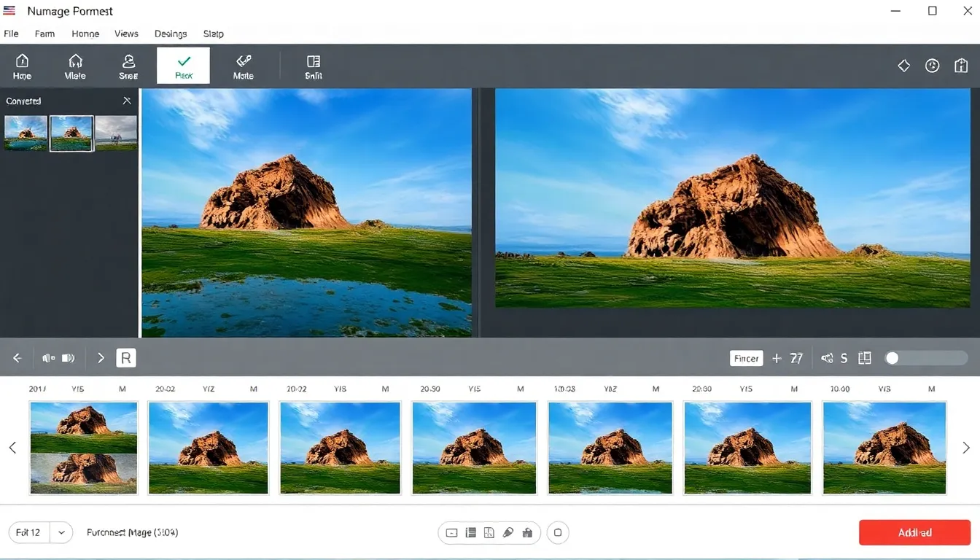Select the Home icon in the toolbar
The height and width of the screenshot is (560, 980).
[x=22, y=65]
